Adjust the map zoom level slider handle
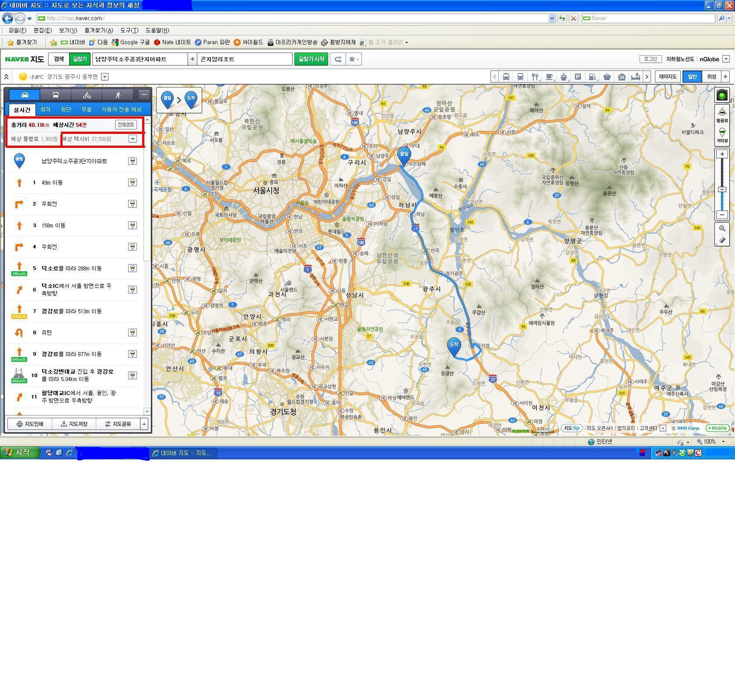 (722, 189)
